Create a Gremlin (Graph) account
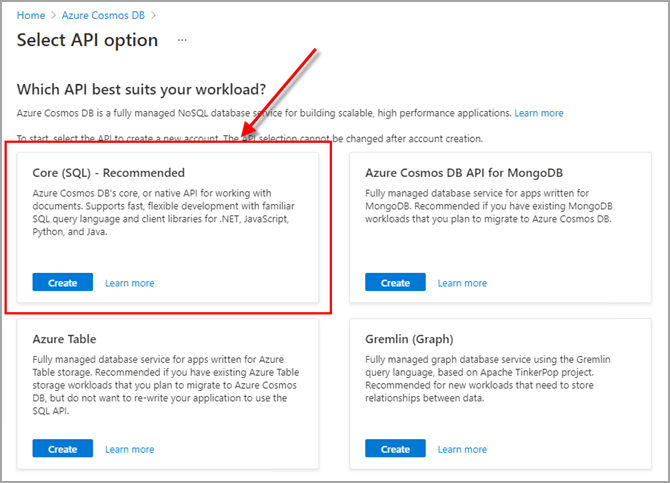Screen dimensions: 670x483 click(x=395, y=449)
